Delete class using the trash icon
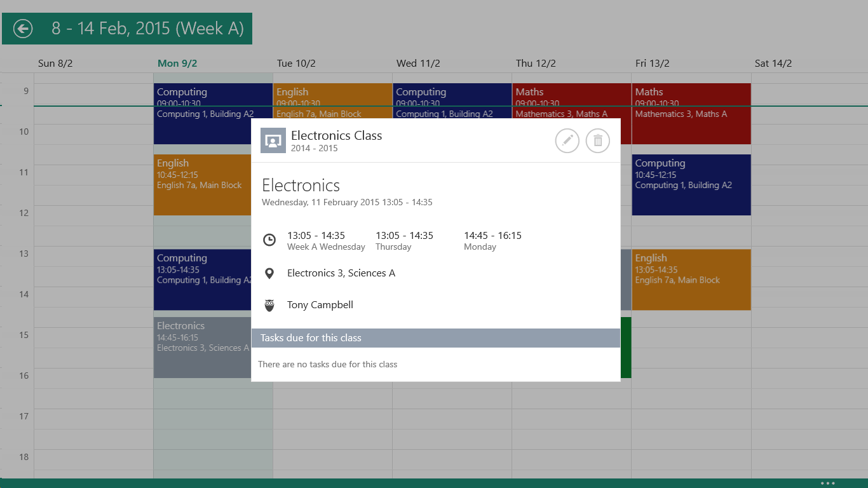868x488 pixels. 597,140
